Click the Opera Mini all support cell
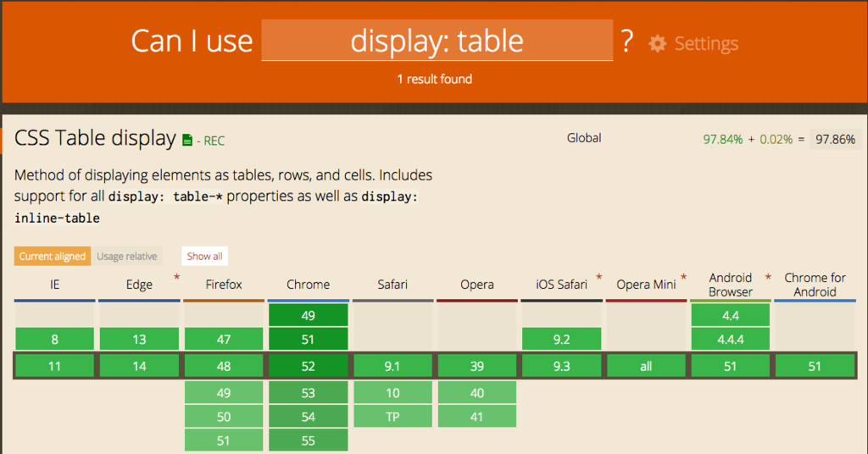The height and width of the screenshot is (454, 868). point(646,366)
